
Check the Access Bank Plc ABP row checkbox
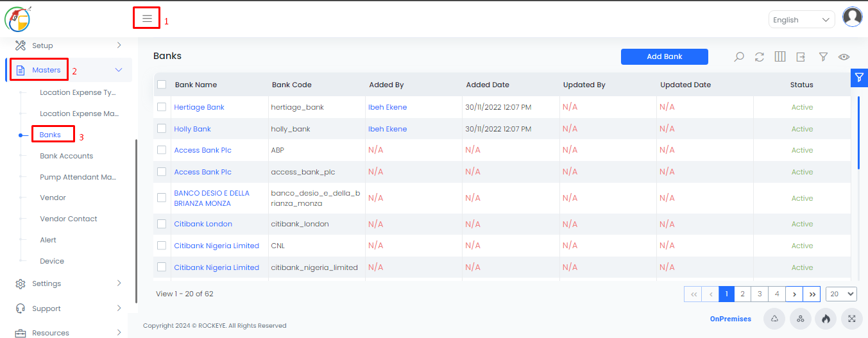[162, 150]
